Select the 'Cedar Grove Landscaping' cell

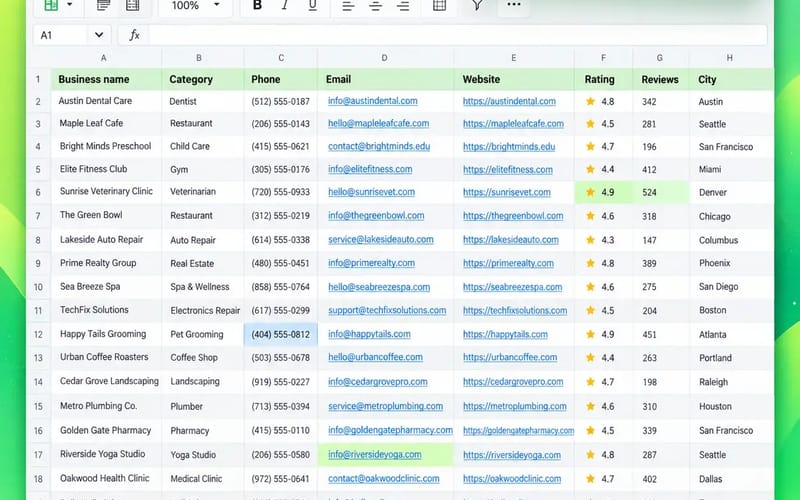point(107,381)
